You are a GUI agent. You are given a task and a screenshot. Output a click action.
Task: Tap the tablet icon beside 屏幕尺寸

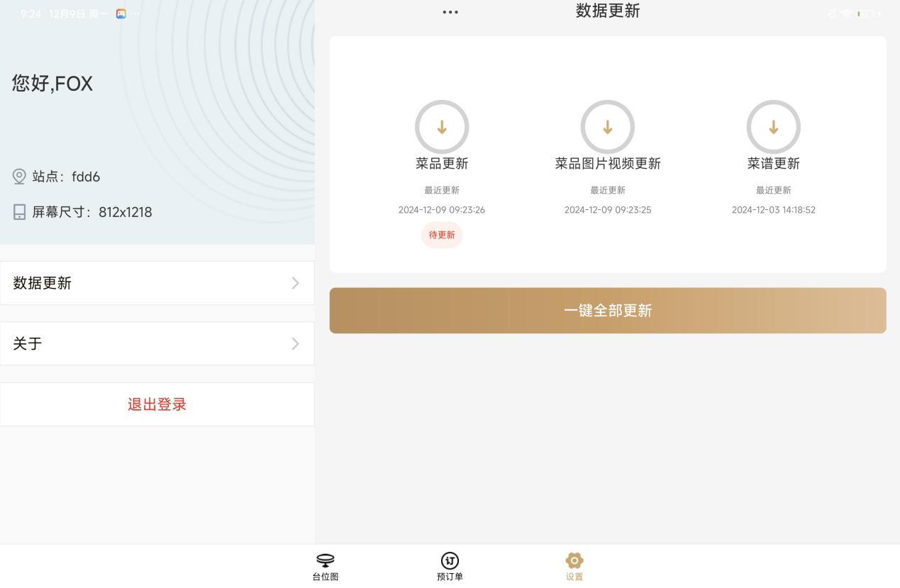pos(20,212)
